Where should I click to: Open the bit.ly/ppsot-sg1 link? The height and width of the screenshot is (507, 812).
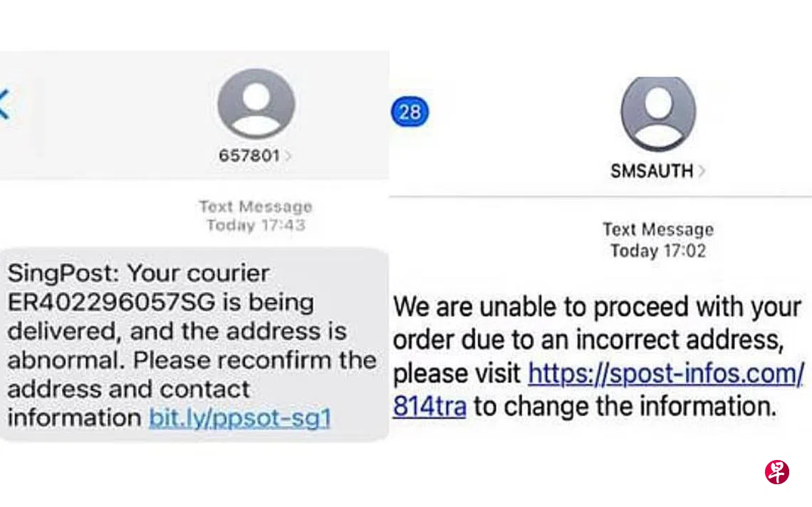click(x=240, y=417)
